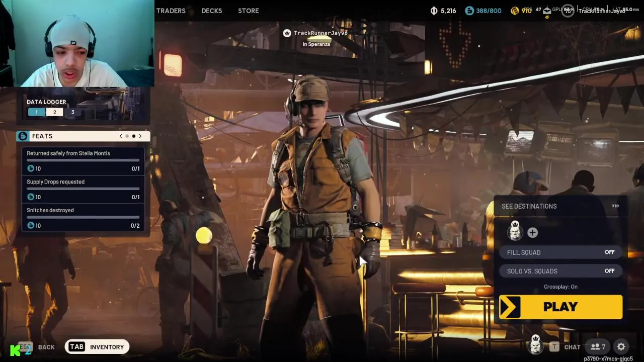
Task: Click the TAB key icon
Action: [76, 347]
